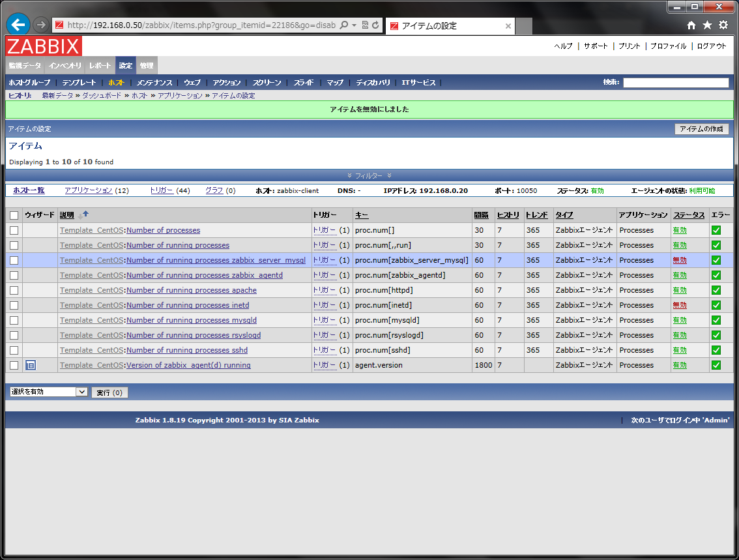Toggle 有効 status of sshd item
Screen dimensions: 739x560
[680, 350]
